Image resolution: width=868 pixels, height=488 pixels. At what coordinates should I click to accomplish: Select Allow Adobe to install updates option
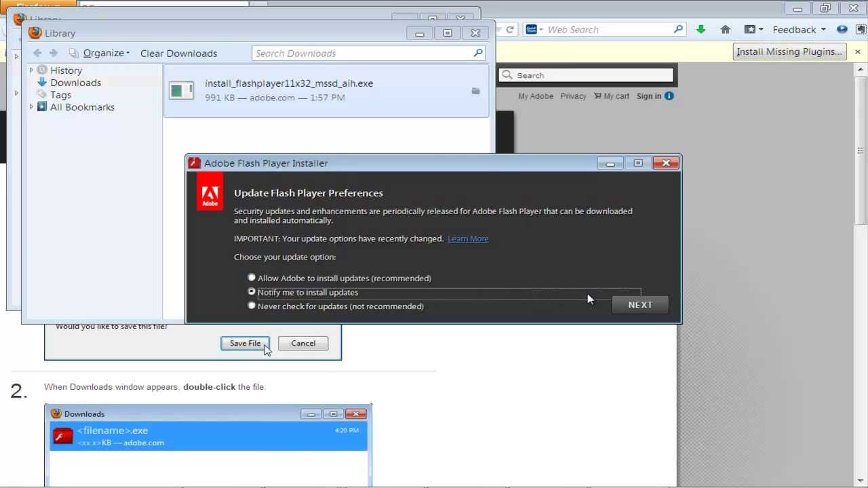252,278
